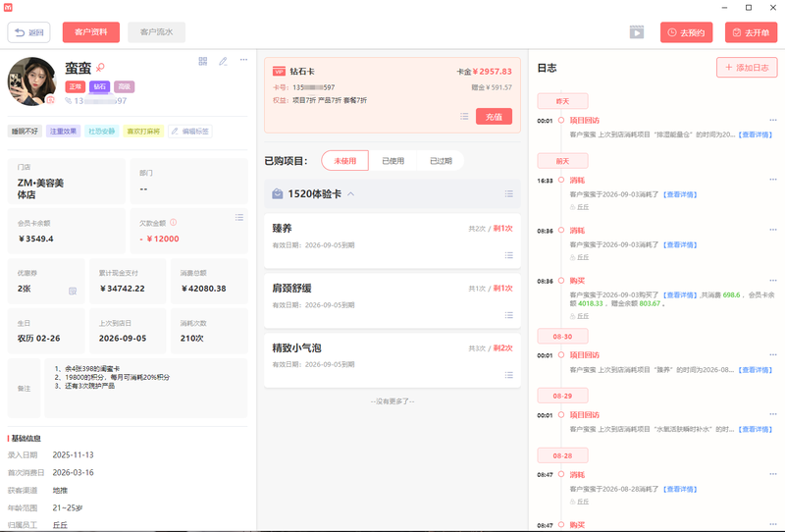
Task: Select the 已使用 filter tab
Action: [393, 161]
